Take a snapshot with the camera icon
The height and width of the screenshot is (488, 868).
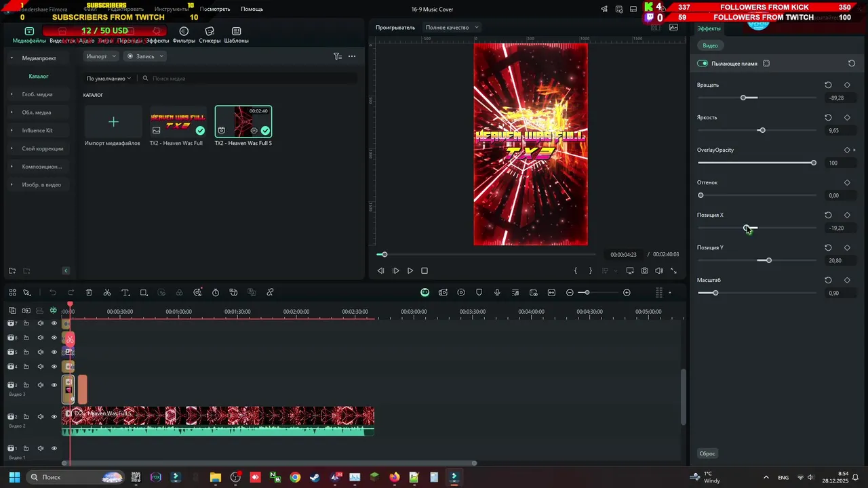pos(644,270)
